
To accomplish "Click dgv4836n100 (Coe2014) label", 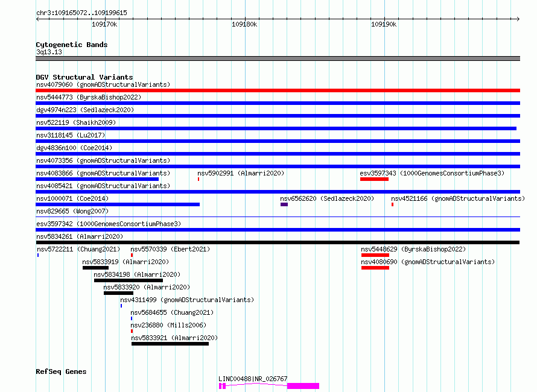I will (x=74, y=148).
